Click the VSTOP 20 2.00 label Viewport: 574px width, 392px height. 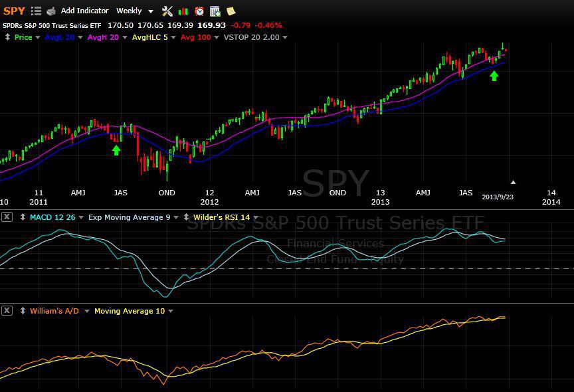point(252,37)
